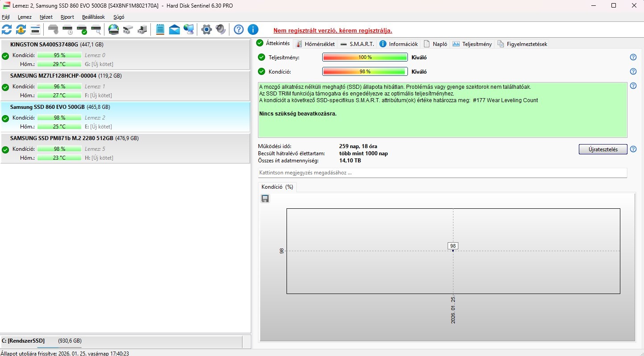This screenshot has height=356, width=644.
Task: Click 'F: [Új kötet]' volume label
Action: (99, 95)
